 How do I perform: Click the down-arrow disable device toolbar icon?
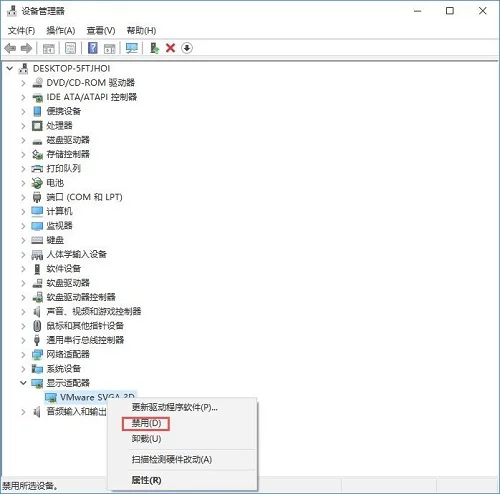click(x=187, y=48)
